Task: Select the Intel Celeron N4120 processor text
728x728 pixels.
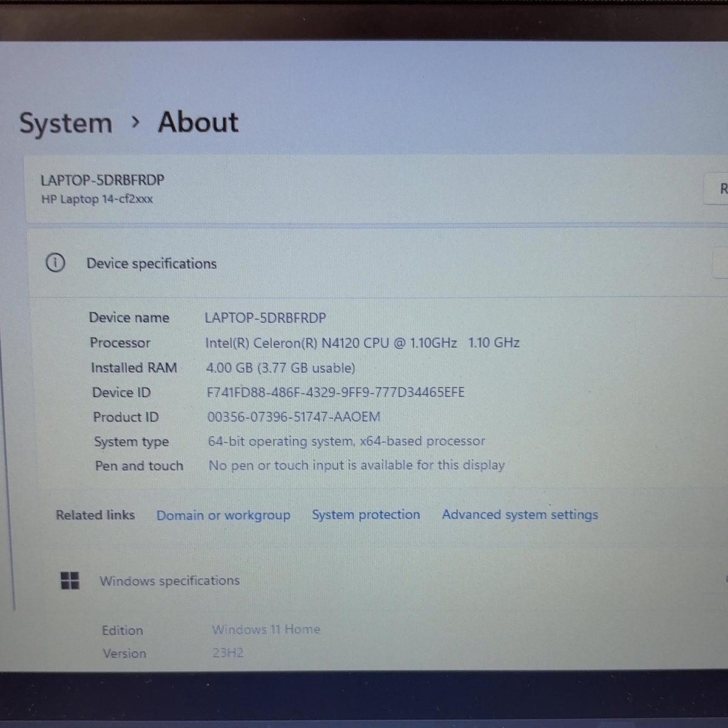Action: point(362,343)
